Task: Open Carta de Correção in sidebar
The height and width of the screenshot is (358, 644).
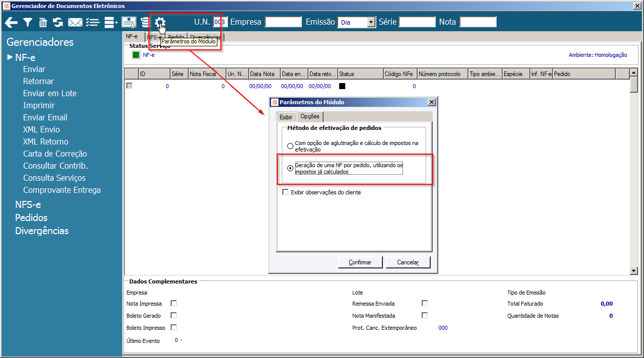Action: click(x=55, y=154)
